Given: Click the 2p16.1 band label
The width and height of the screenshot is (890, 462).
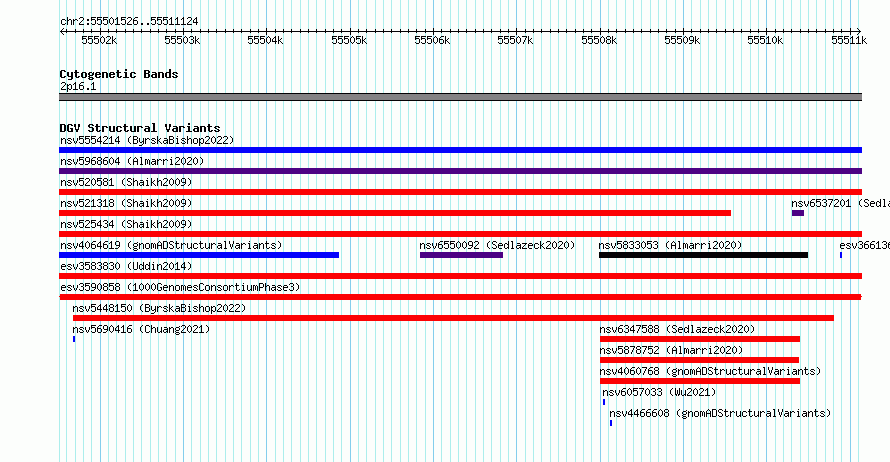Looking at the screenshot, I should (78, 86).
